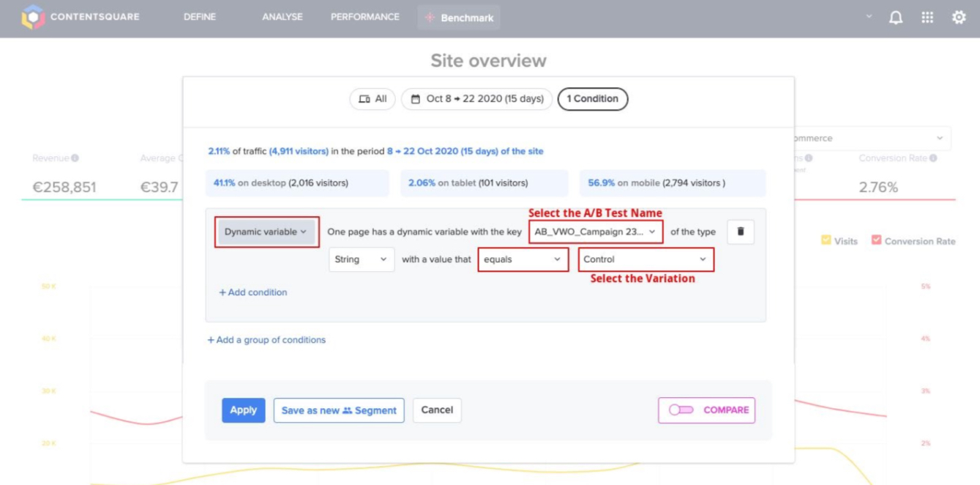980x485 pixels.
Task: Open the ANALYSE menu
Action: coord(283,17)
